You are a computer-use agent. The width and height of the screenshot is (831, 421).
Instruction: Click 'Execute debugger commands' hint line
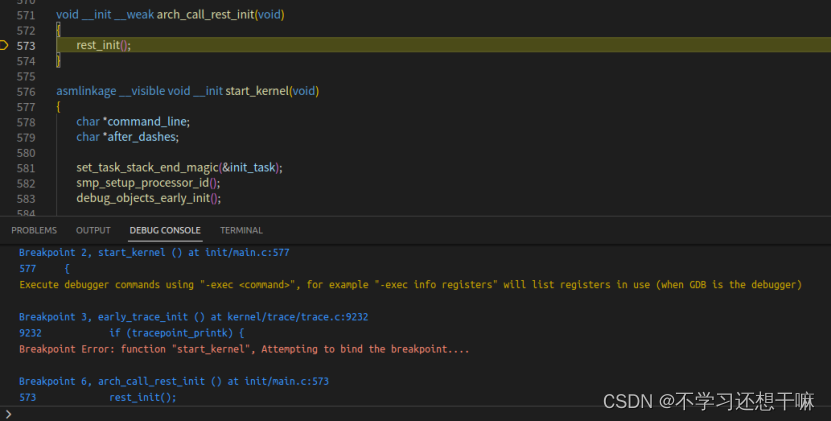(x=410, y=285)
